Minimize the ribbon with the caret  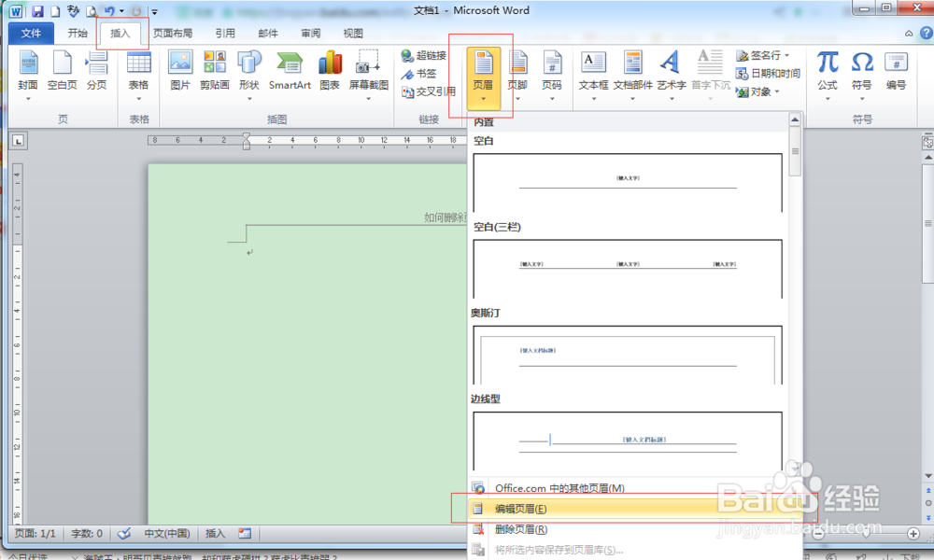click(909, 34)
